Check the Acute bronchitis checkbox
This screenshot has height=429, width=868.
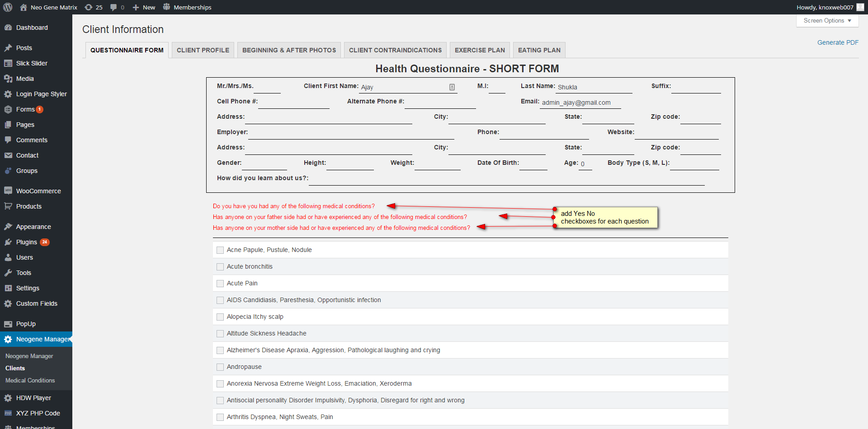click(x=220, y=267)
